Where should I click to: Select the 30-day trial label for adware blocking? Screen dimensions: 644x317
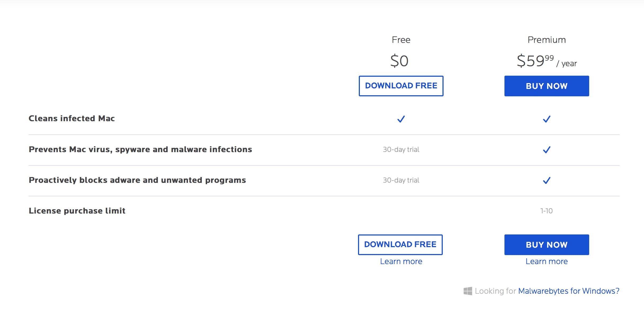tap(400, 180)
